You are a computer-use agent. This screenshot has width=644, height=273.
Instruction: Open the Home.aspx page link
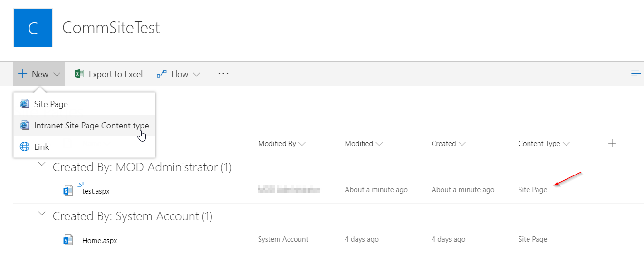coord(99,240)
